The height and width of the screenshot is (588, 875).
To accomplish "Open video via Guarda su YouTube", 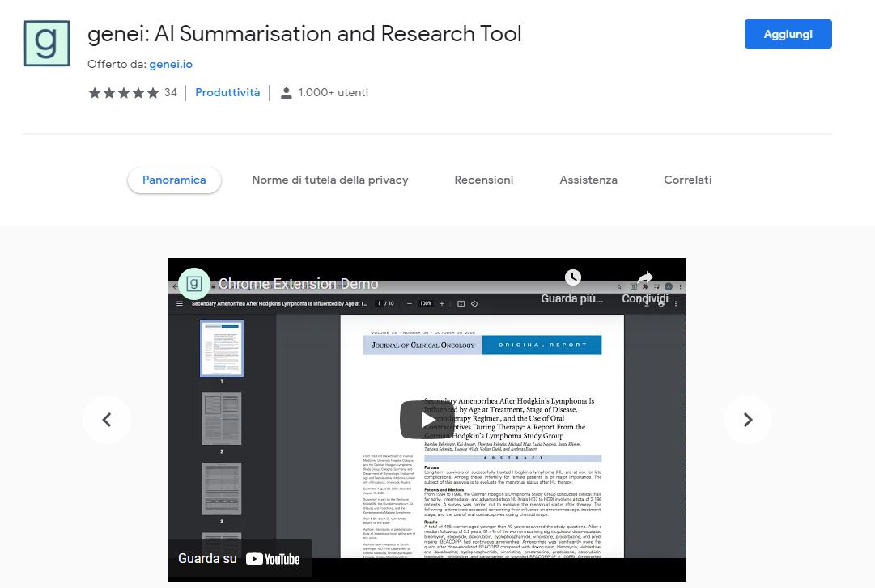I will 240,558.
